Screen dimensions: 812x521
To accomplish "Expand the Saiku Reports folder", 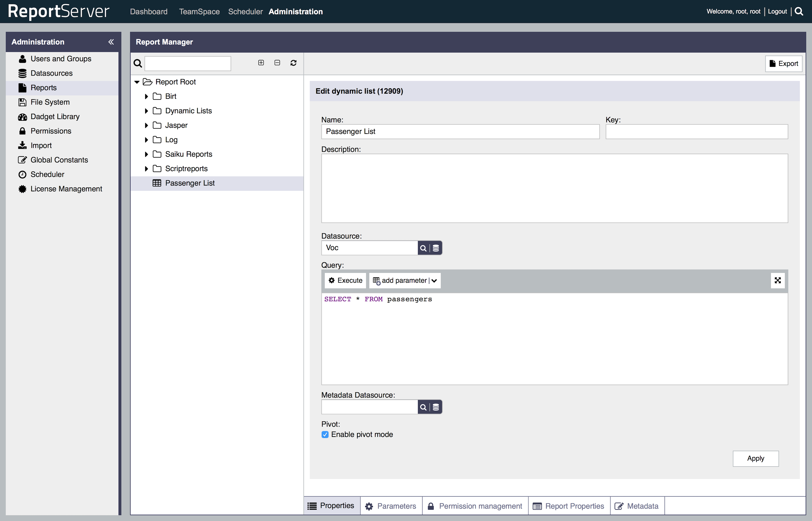I will 146,154.
